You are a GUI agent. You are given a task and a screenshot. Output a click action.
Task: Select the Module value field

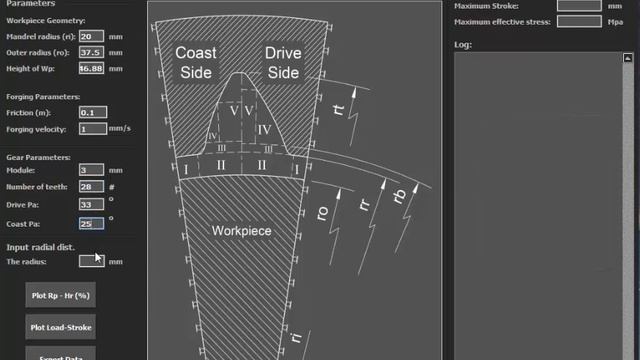[x=91, y=170]
